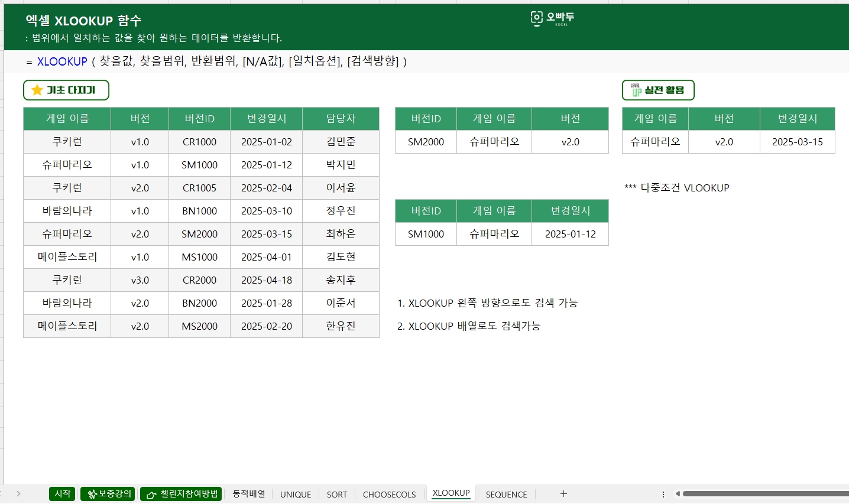Image resolution: width=849 pixels, height=504 pixels.
Task: Select note XLOOKUP 배열로도 검색가능
Action: coord(469,326)
